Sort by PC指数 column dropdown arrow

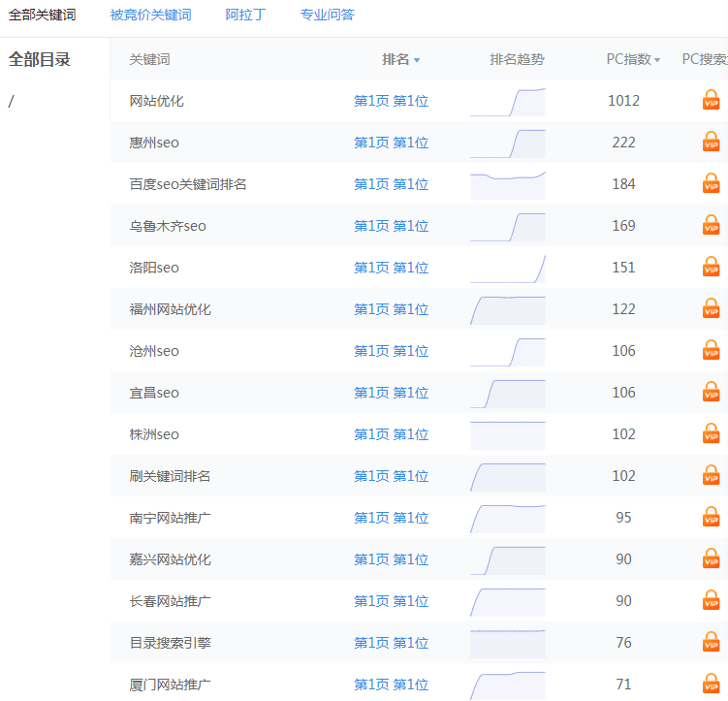[x=657, y=60]
